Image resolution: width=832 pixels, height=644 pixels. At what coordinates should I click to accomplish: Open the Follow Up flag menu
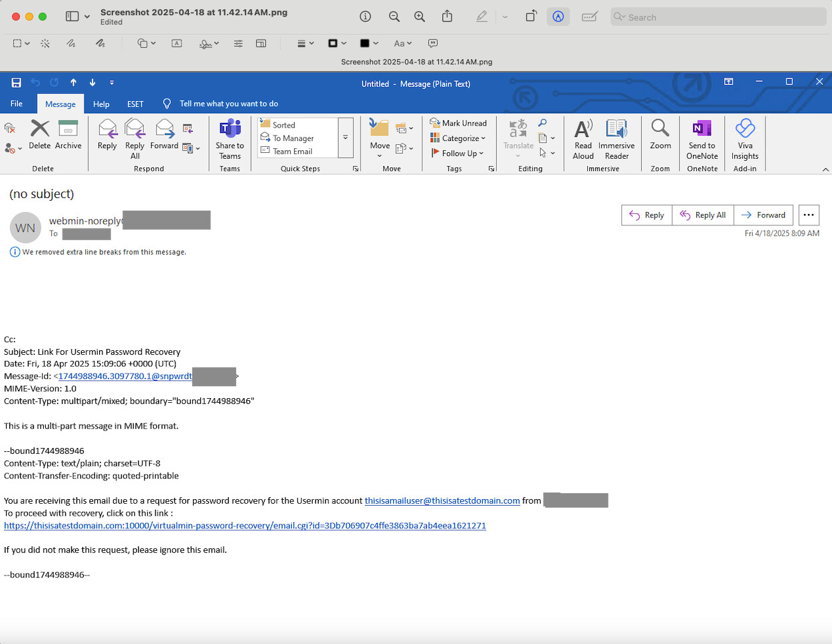click(x=458, y=154)
